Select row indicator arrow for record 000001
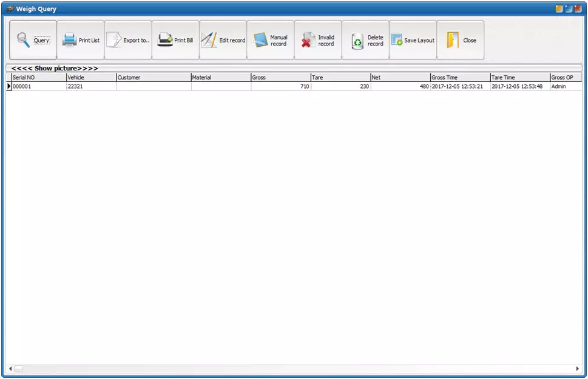 click(x=8, y=86)
